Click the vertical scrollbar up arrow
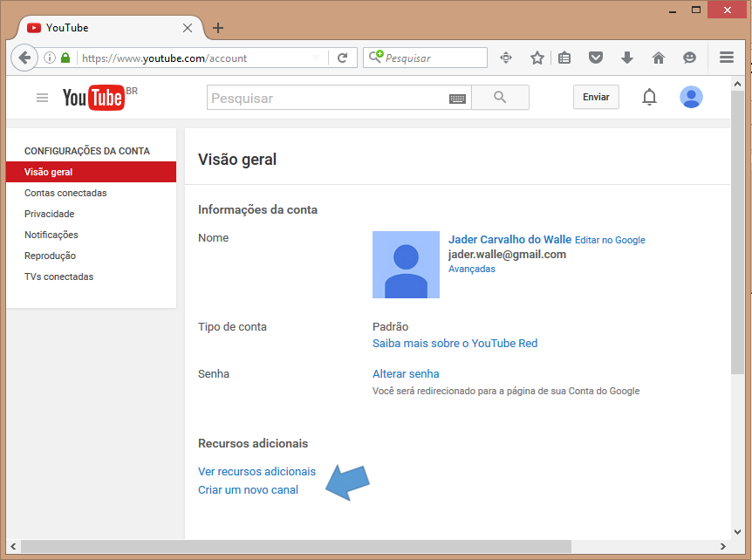 [738, 84]
